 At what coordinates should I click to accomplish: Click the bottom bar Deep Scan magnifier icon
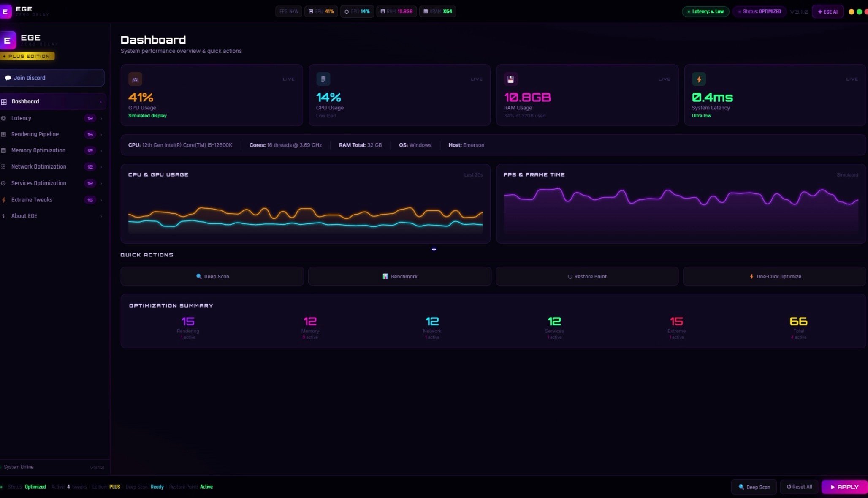click(x=741, y=487)
